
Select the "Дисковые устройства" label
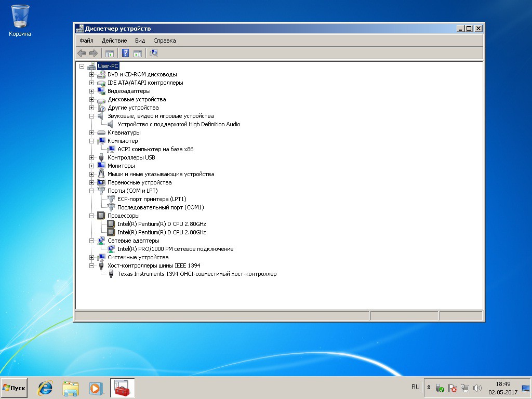coord(137,99)
